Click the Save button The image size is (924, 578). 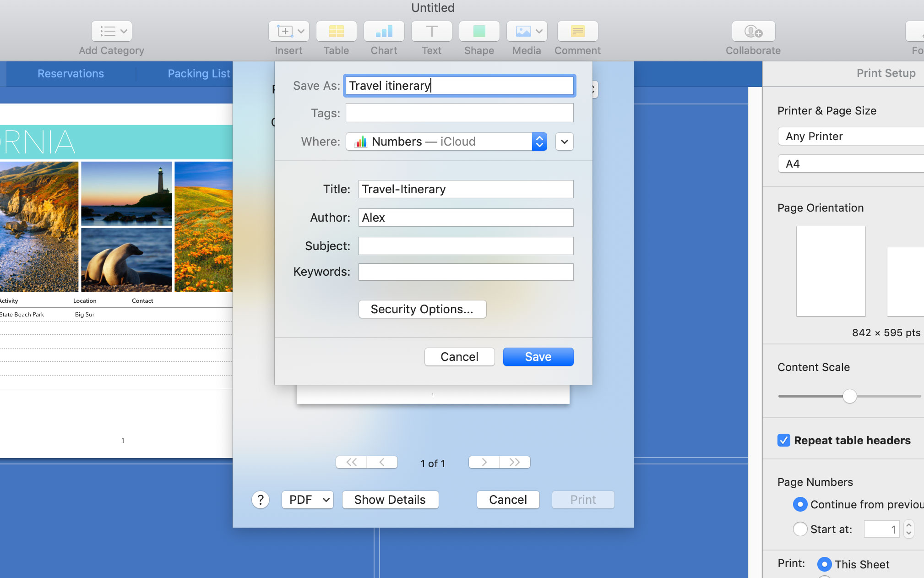538,356
